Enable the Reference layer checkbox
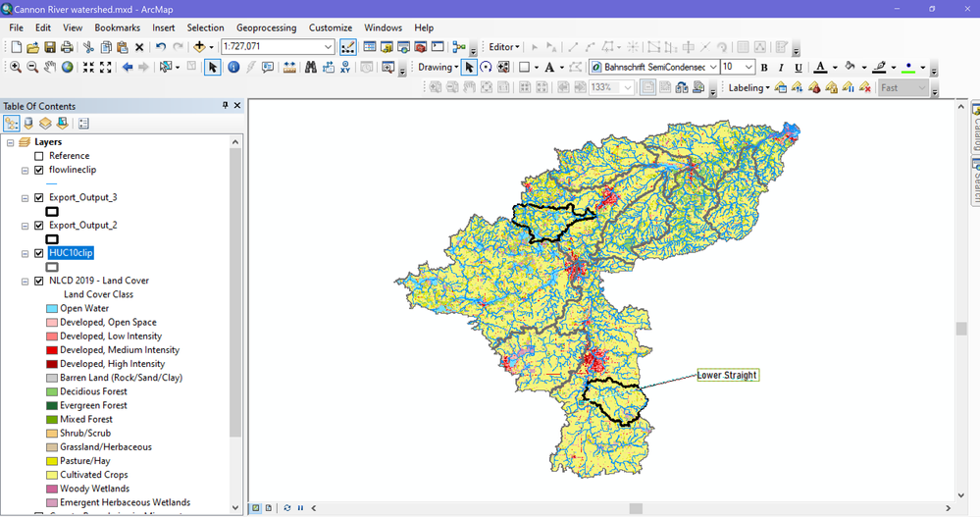980x517 pixels. [x=39, y=156]
